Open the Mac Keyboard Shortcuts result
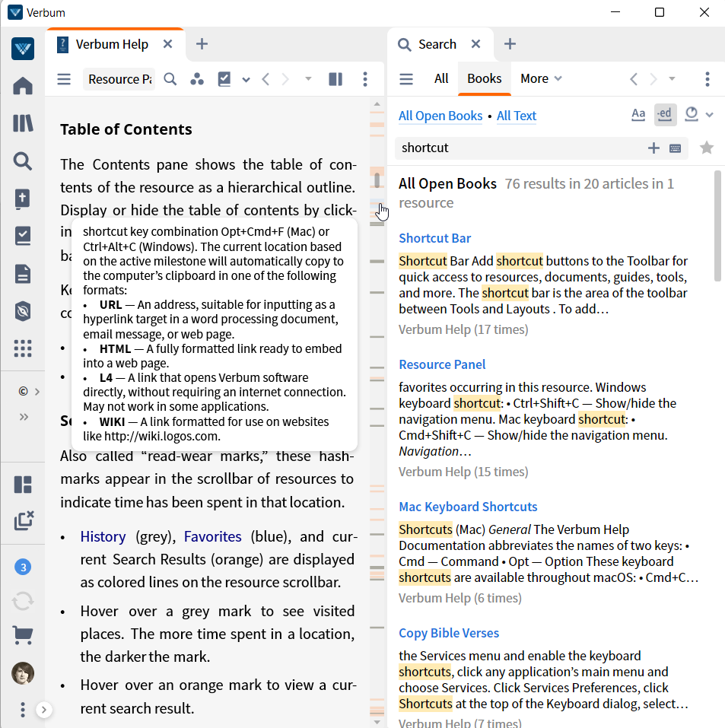The image size is (725, 728). coord(468,507)
